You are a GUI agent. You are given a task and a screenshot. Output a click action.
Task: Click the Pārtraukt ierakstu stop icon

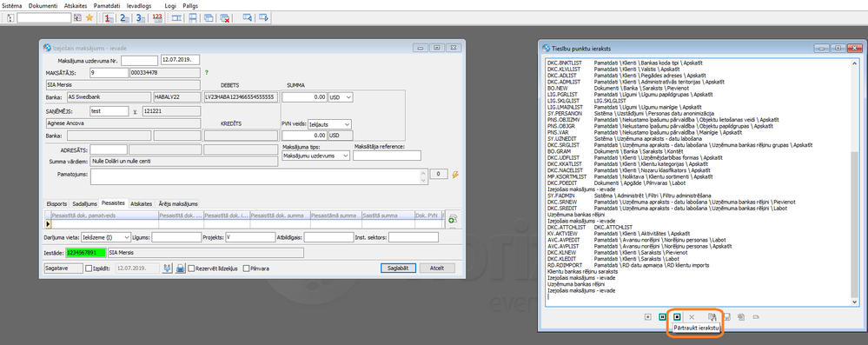[677, 317]
